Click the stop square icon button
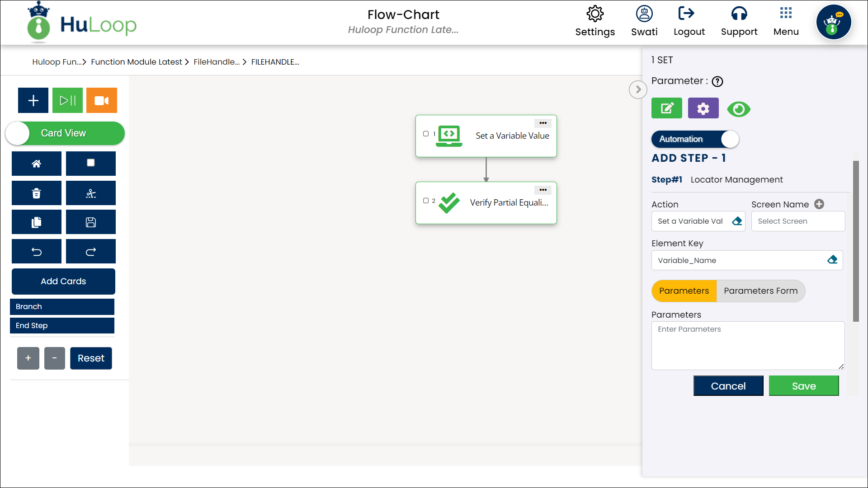 tap(91, 164)
